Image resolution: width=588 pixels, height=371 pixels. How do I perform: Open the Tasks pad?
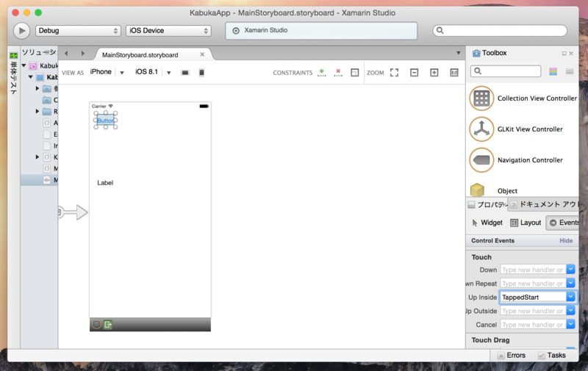[x=552, y=356]
